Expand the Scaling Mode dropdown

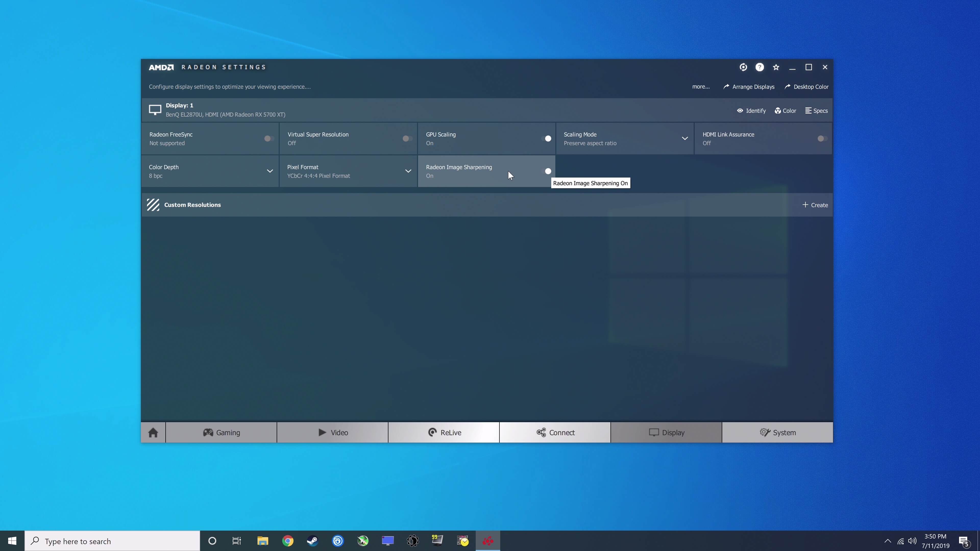coord(685,139)
